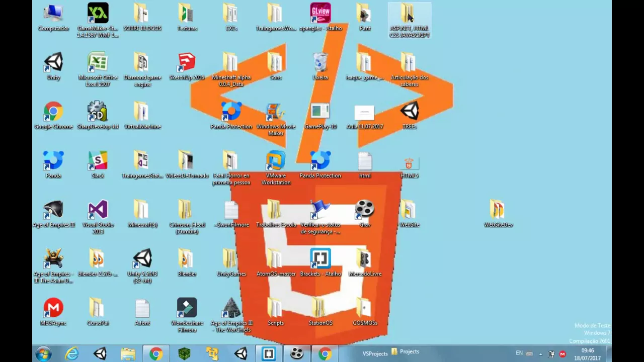The image size is (644, 362).
Task: Select the Aula 11.07.2017 file
Action: (x=365, y=116)
